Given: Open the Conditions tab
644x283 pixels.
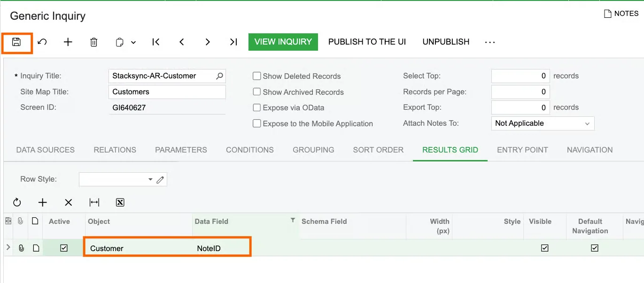Looking at the screenshot, I should point(250,150).
